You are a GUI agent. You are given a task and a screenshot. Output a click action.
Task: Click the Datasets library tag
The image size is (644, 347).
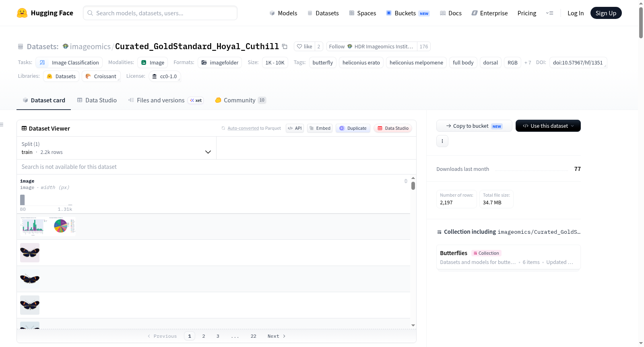tap(61, 76)
